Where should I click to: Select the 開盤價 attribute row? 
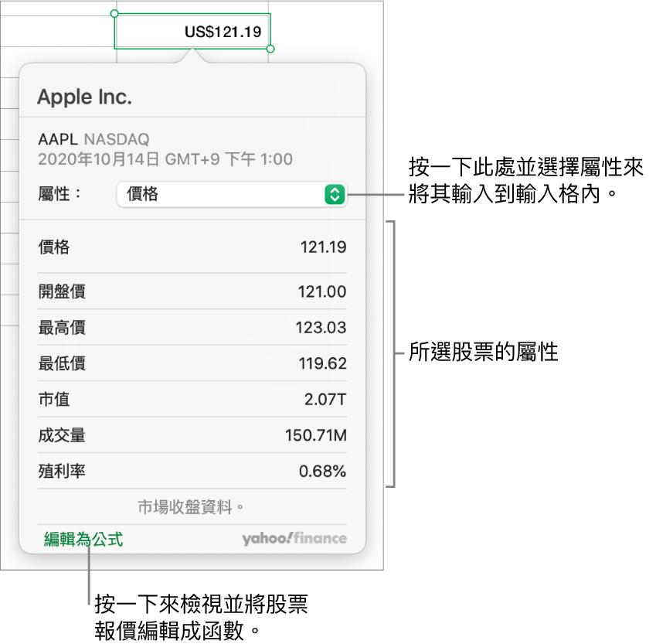click(x=192, y=291)
